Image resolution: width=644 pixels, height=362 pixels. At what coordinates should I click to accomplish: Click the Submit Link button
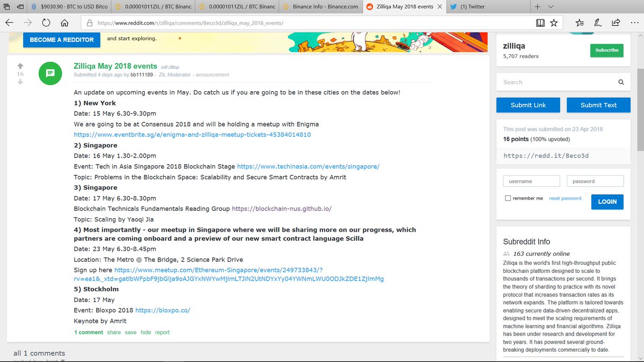click(528, 105)
